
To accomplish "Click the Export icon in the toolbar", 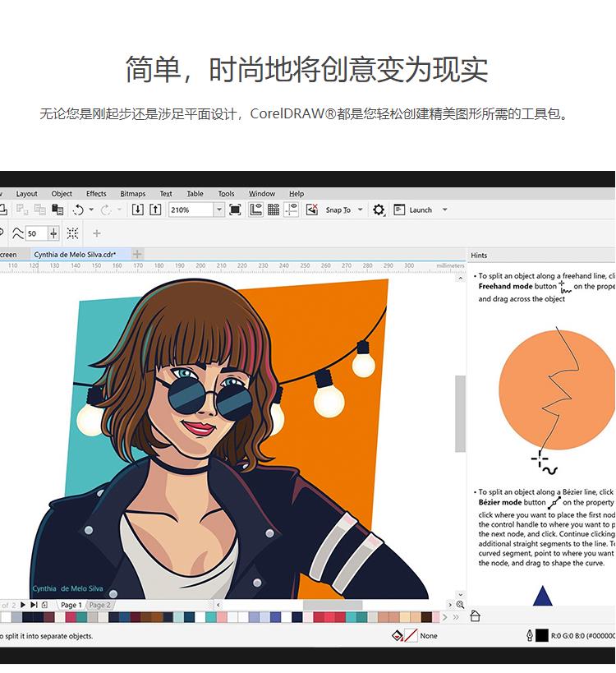I will [155, 210].
